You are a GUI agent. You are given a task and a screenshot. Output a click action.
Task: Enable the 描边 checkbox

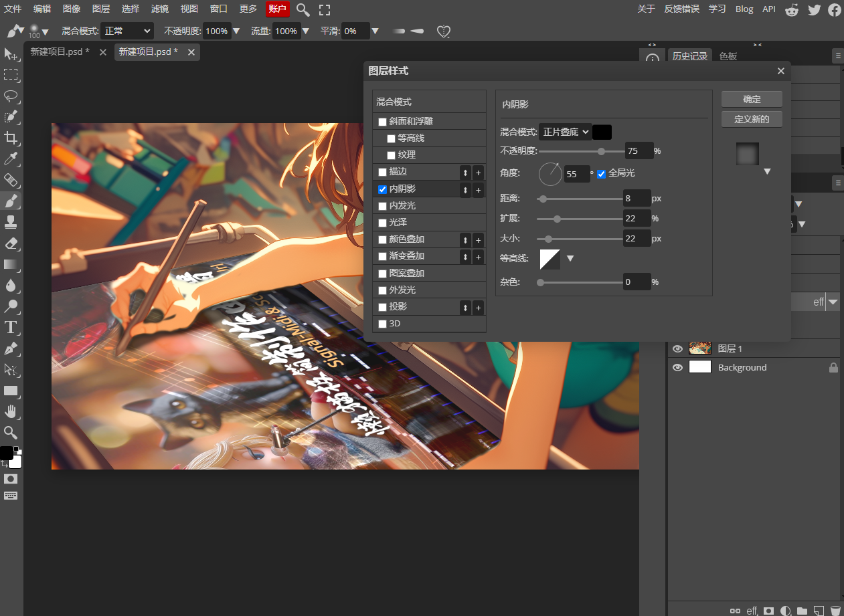tap(382, 172)
